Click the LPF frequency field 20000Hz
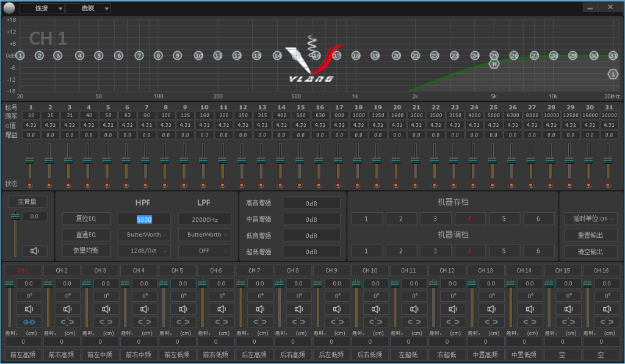Screen dimensions: 625x364 (x=204, y=219)
